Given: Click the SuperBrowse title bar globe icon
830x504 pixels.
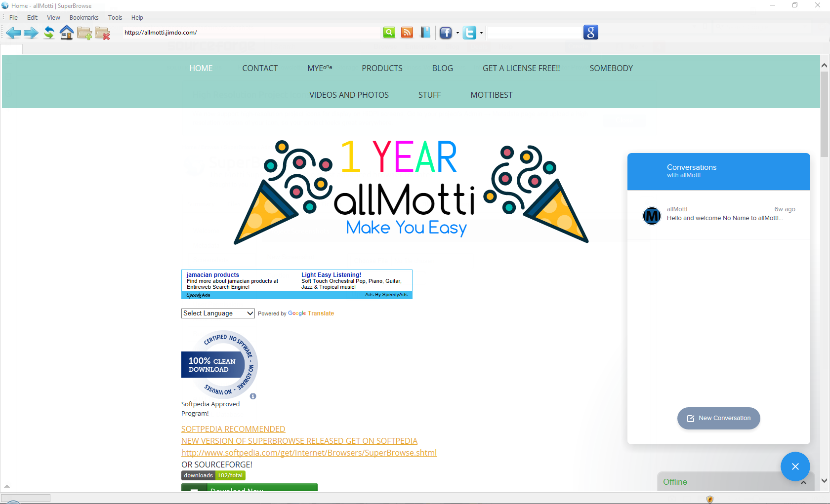Looking at the screenshot, I should click(x=5, y=5).
